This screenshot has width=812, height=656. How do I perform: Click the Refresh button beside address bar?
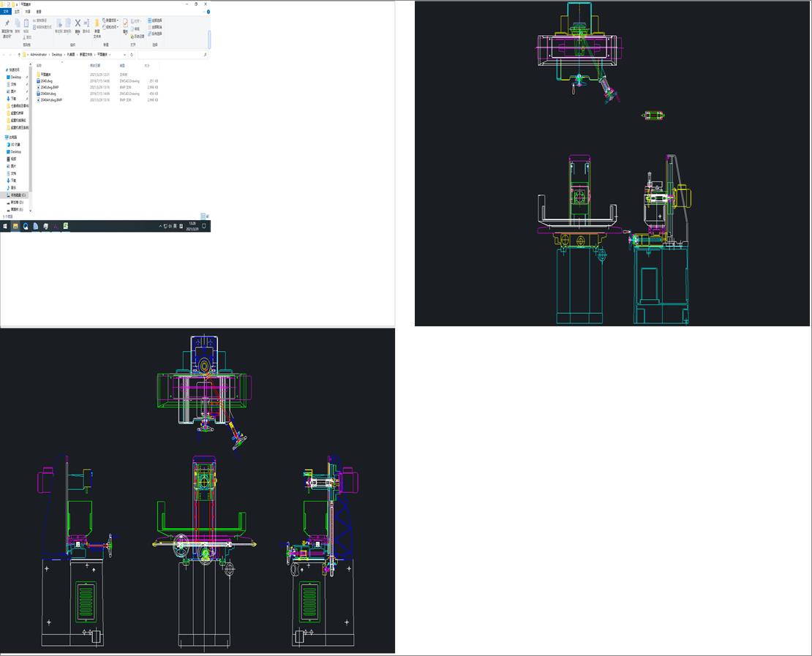coord(133,55)
